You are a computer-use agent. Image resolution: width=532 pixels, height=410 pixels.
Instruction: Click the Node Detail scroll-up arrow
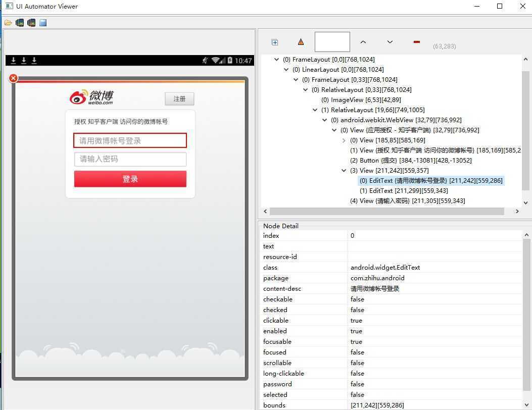pyautogui.click(x=526, y=235)
